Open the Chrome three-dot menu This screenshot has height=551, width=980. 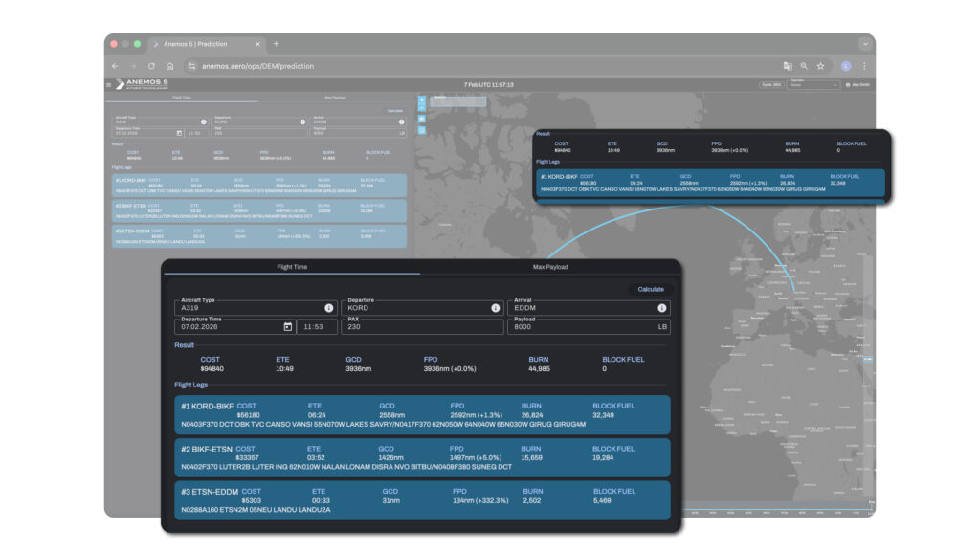pyautogui.click(x=864, y=66)
